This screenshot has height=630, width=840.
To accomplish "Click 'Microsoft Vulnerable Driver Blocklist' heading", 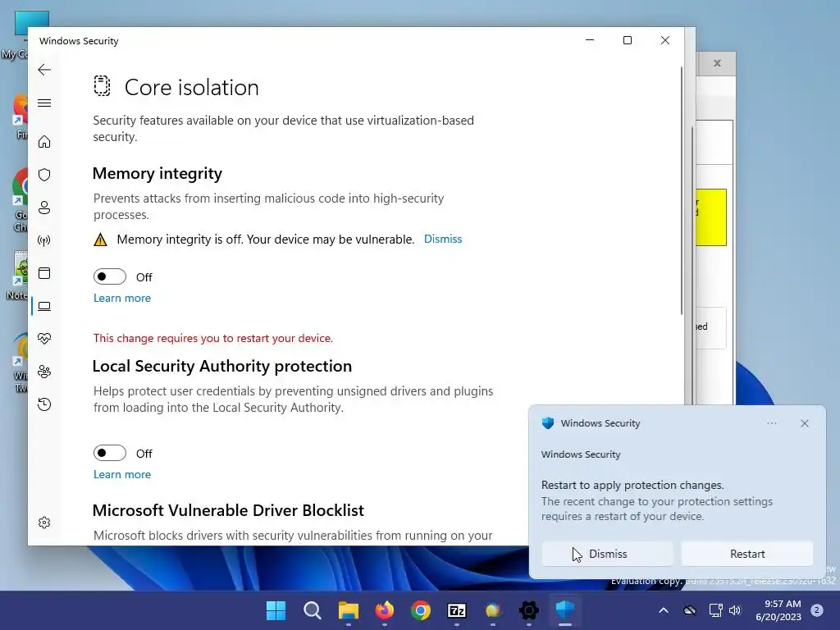I will pyautogui.click(x=228, y=510).
